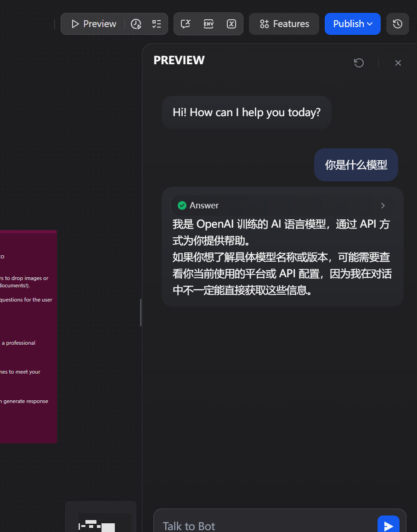Screen dimensions: 417x532
Task: Open the Features panel
Action: click(284, 24)
